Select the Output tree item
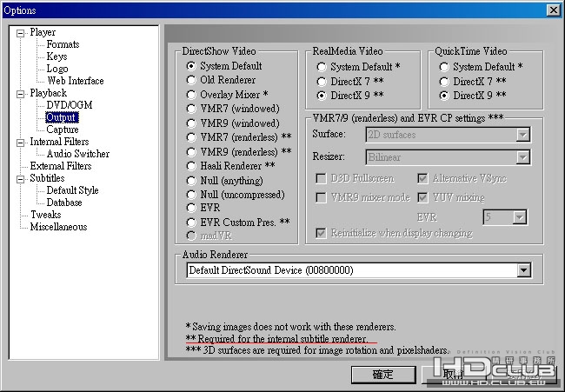565x392 pixels. [62, 117]
